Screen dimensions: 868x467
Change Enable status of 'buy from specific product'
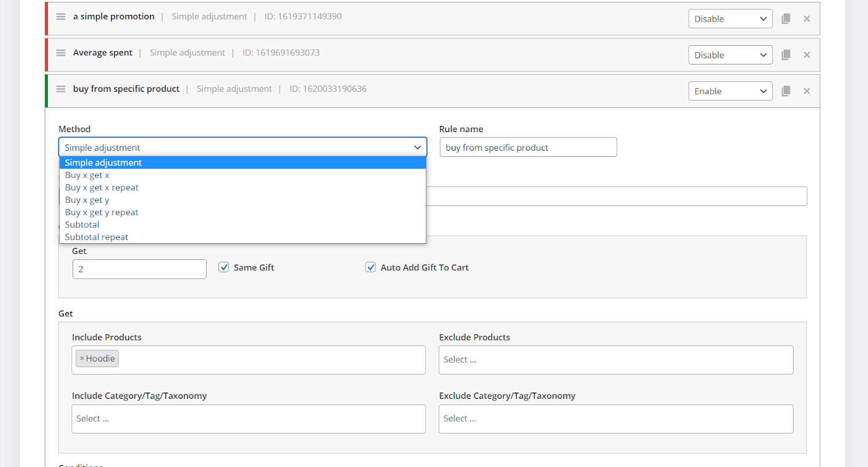click(730, 91)
